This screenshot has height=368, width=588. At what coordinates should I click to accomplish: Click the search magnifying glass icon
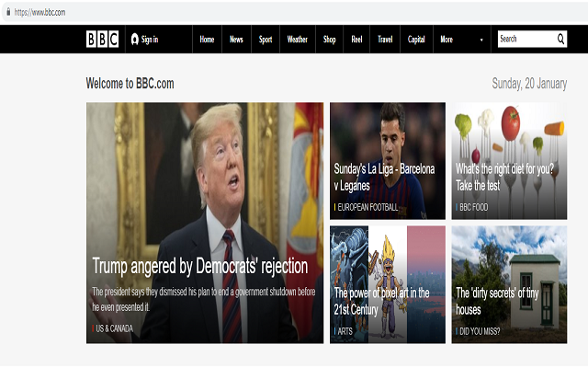point(560,39)
